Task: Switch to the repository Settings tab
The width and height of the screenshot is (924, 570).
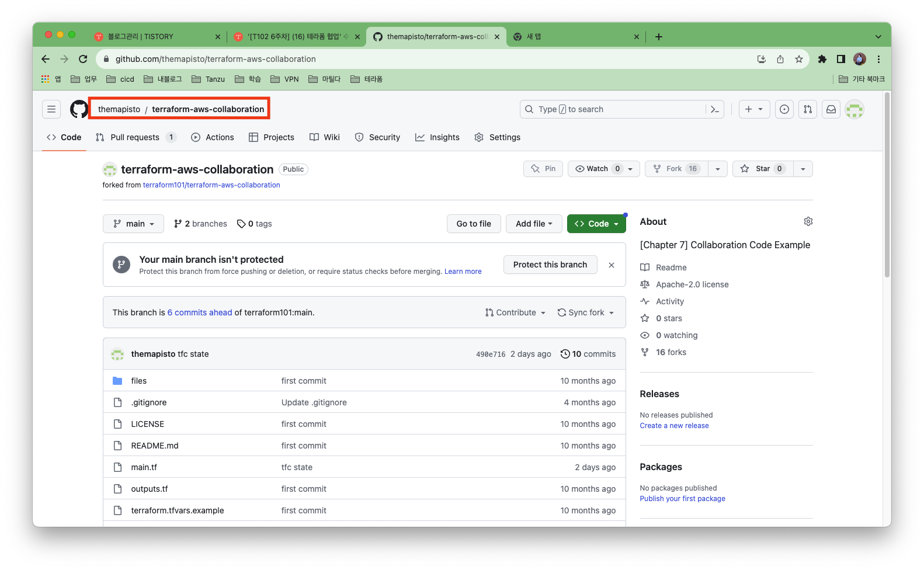Action: pyautogui.click(x=498, y=137)
